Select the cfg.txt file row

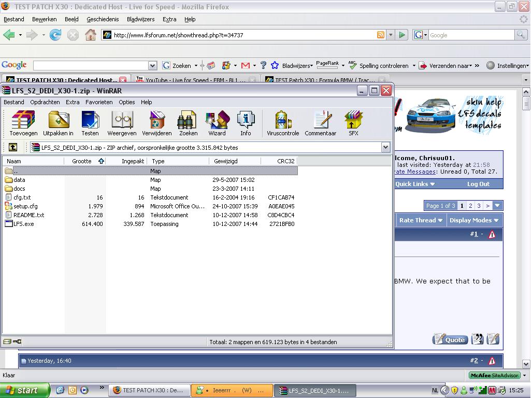click(x=150, y=197)
